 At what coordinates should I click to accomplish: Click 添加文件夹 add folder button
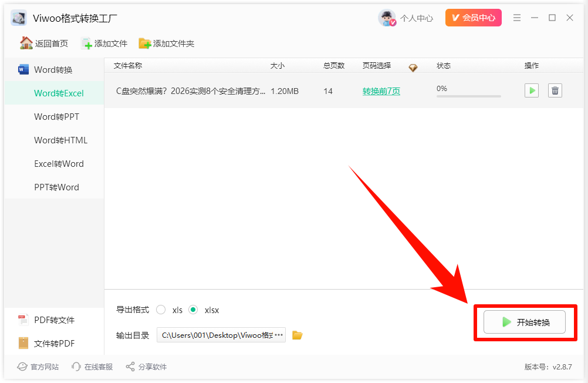(167, 43)
